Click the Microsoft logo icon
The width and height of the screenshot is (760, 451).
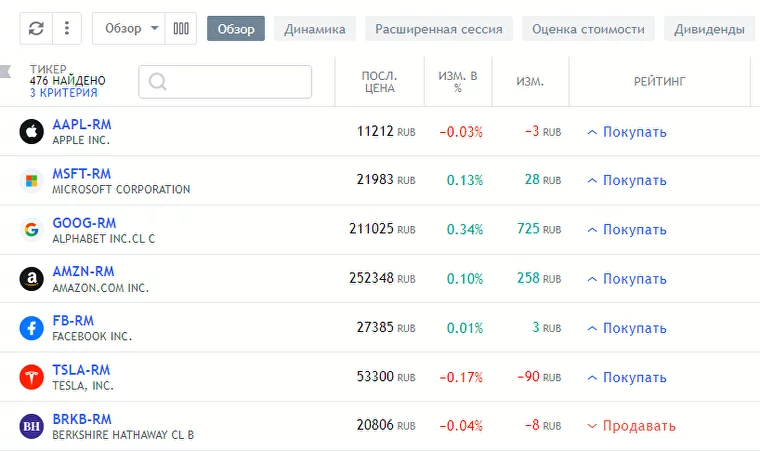click(x=32, y=181)
